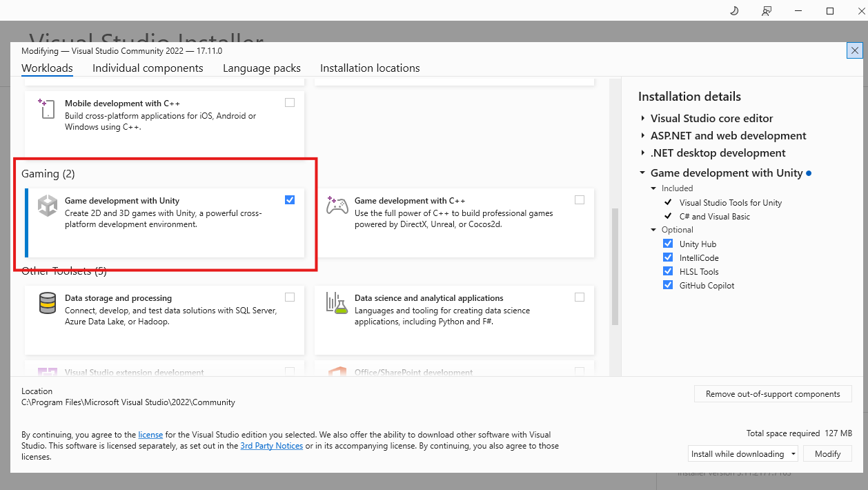Click the game controller C++ workload icon
This screenshot has height=490, width=868.
pyautogui.click(x=337, y=206)
